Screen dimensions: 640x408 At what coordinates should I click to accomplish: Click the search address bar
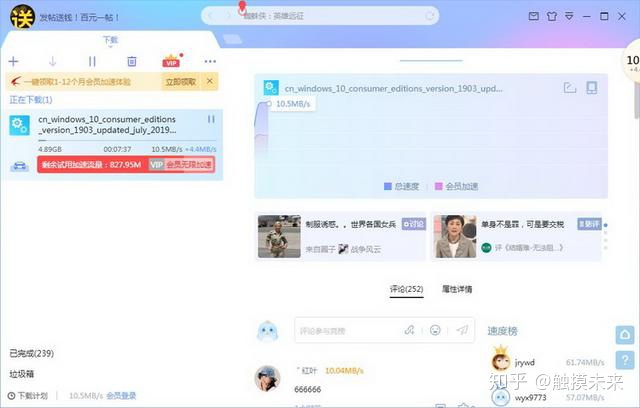click(x=320, y=16)
